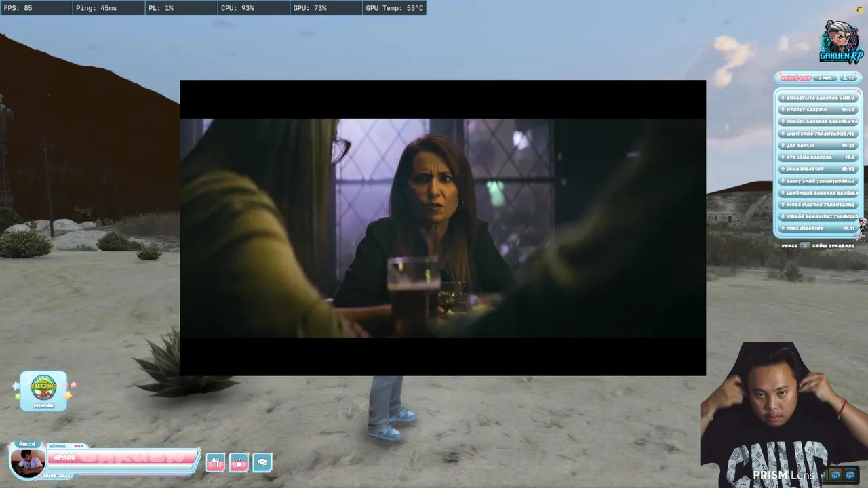
Task: Select Wish Seno Tarantado radio entry
Action: click(x=818, y=134)
